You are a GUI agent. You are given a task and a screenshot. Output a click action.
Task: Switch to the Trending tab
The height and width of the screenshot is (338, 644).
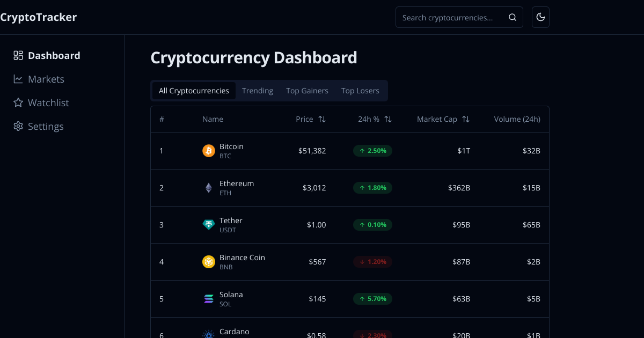(x=258, y=91)
